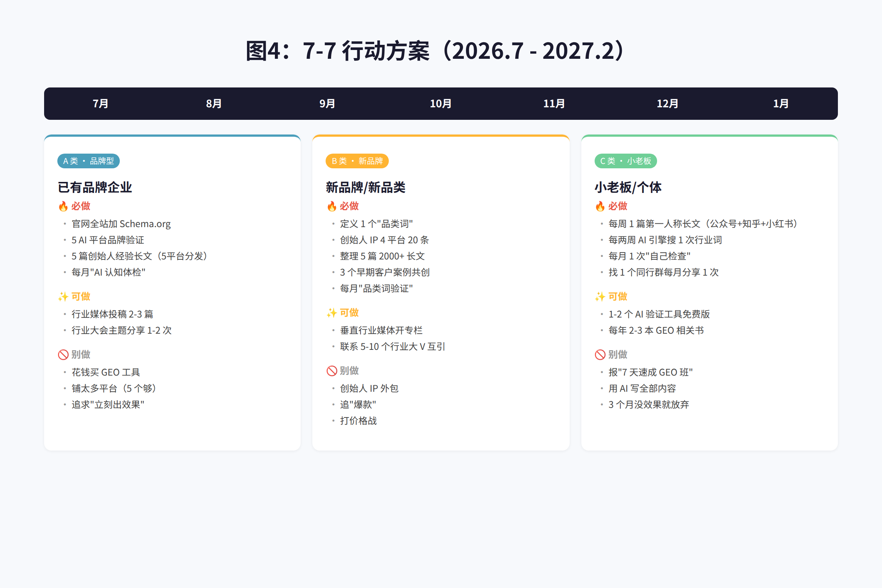882x588 pixels.
Task: Click the item 整理 5 篇 2000+ 长文
Action: [383, 256]
